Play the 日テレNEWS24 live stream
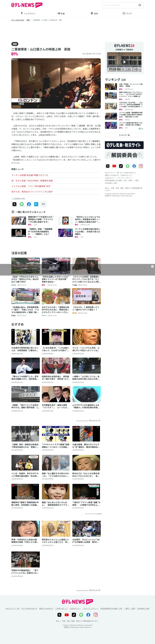 (x=124, y=62)
